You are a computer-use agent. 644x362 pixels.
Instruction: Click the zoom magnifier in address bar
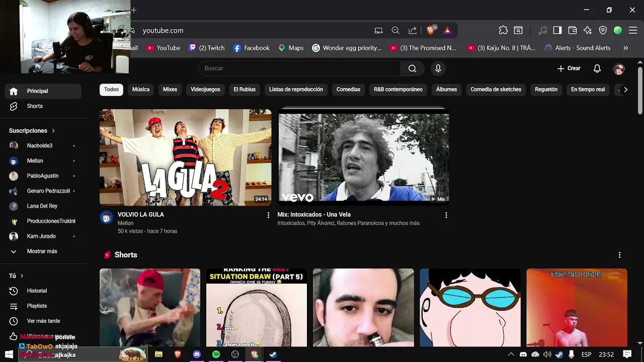pyautogui.click(x=395, y=31)
